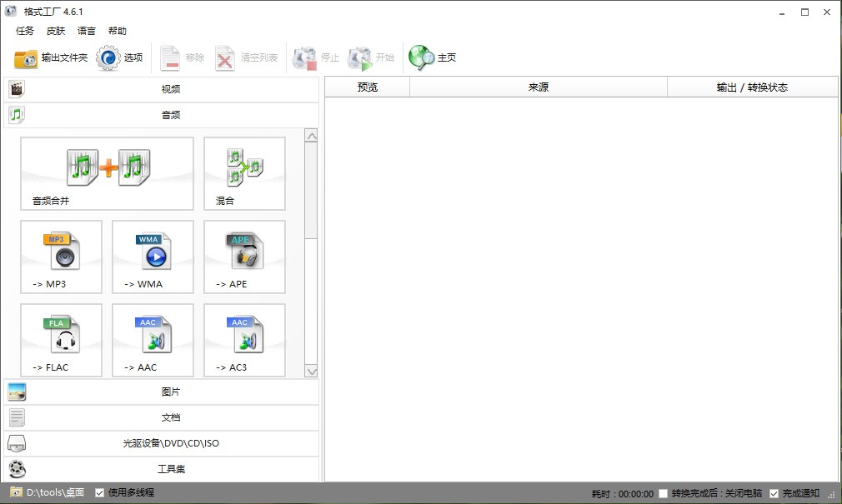The height and width of the screenshot is (504, 842).
Task: Choose the -> AAC conversion tile
Action: click(x=153, y=340)
